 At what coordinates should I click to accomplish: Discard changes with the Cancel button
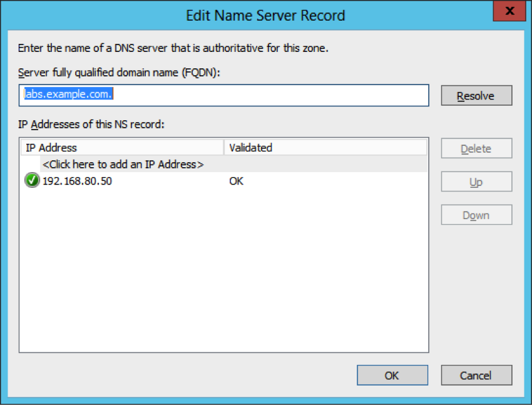pyautogui.click(x=476, y=375)
